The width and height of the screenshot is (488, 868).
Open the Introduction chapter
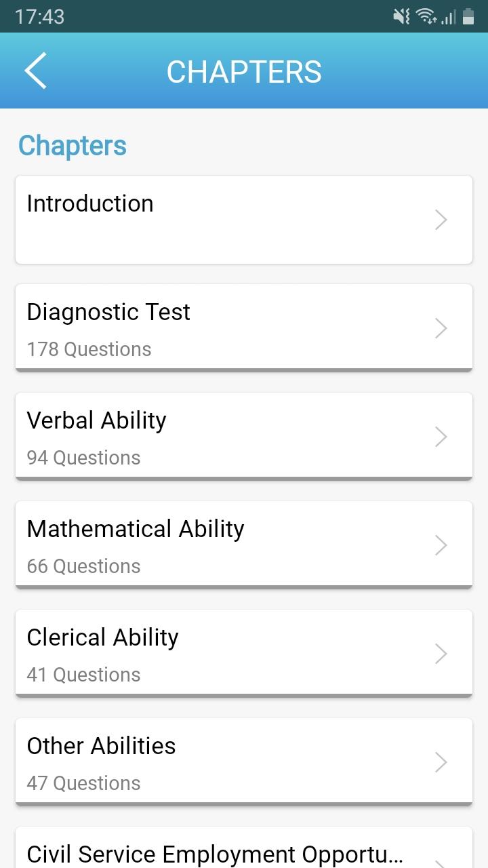(244, 220)
